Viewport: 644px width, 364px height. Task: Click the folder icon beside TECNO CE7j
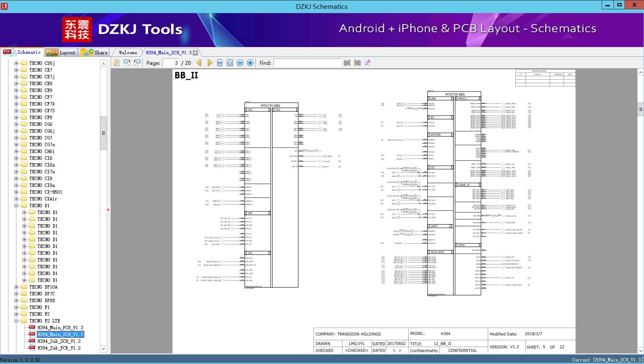pyautogui.click(x=25, y=77)
